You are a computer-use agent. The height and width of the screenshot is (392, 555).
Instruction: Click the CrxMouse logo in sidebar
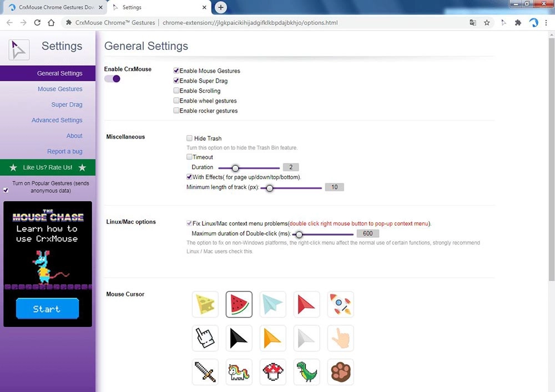click(19, 49)
